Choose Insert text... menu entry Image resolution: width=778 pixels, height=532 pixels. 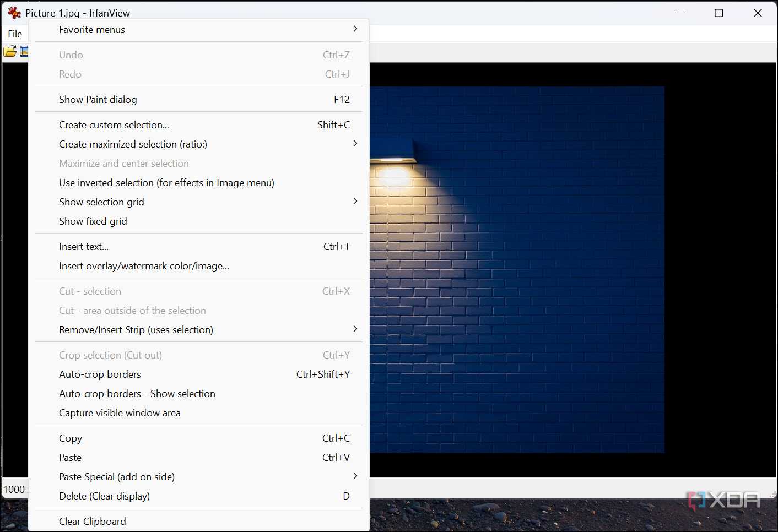coord(199,247)
